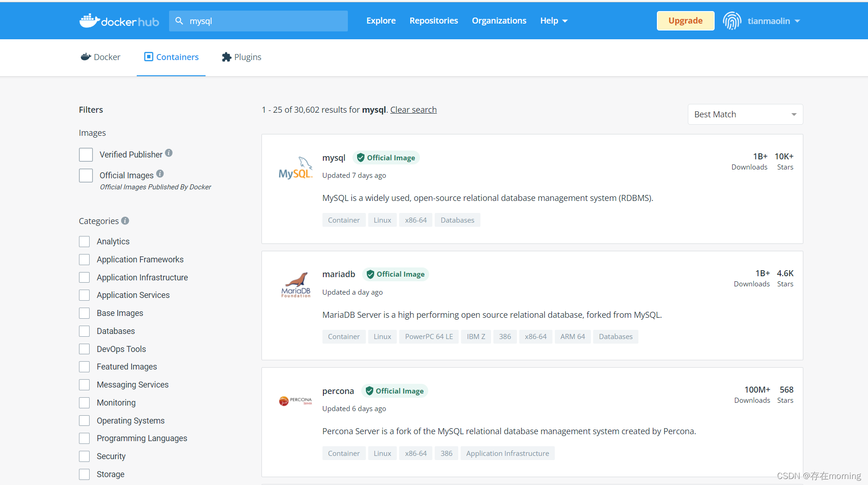Open the tianmaolin account dropdown
The image size is (868, 485).
(773, 21)
